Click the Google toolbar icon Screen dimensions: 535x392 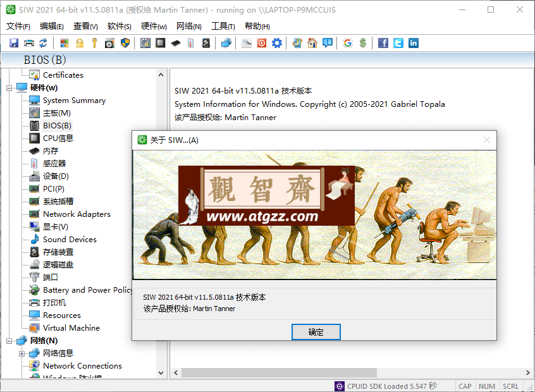[x=348, y=43]
